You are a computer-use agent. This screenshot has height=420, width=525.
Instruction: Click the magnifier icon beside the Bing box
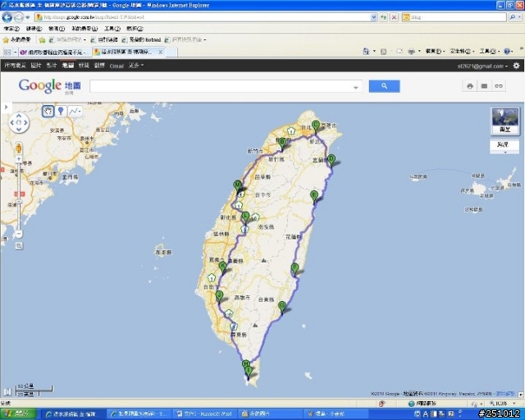coord(514,17)
